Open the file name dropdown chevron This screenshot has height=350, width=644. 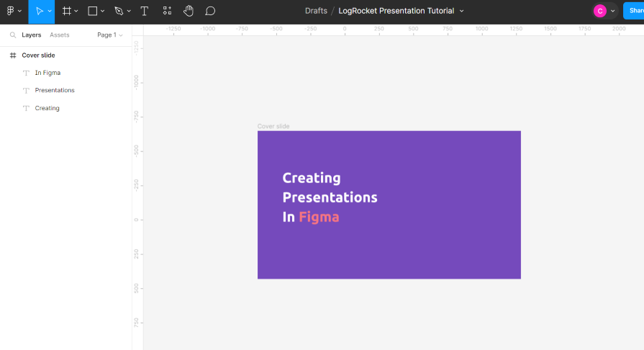(462, 12)
